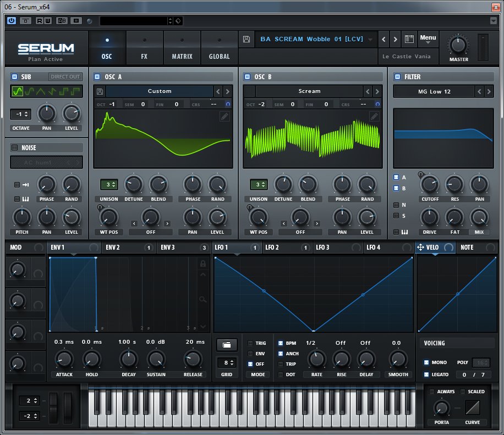The width and height of the screenshot is (504, 435).
Task: Click the LFO RATE knob
Action: (x=316, y=359)
